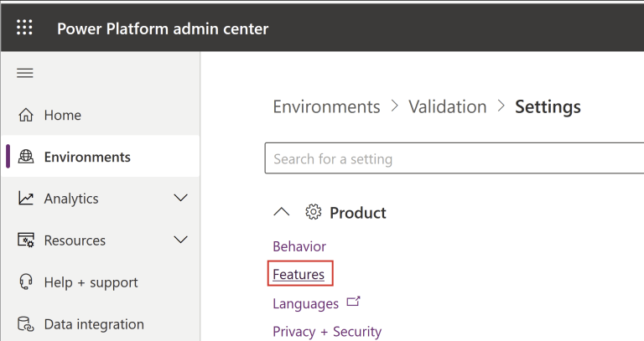Expand the Resources chevron
Viewport: 644px width, 341px height.
pyautogui.click(x=179, y=240)
